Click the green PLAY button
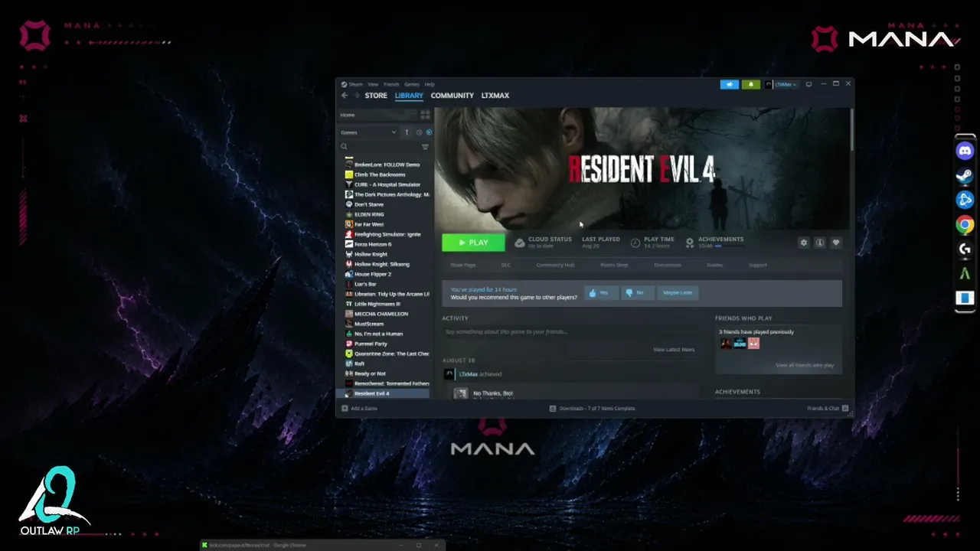Image resolution: width=980 pixels, height=551 pixels. 473,243
